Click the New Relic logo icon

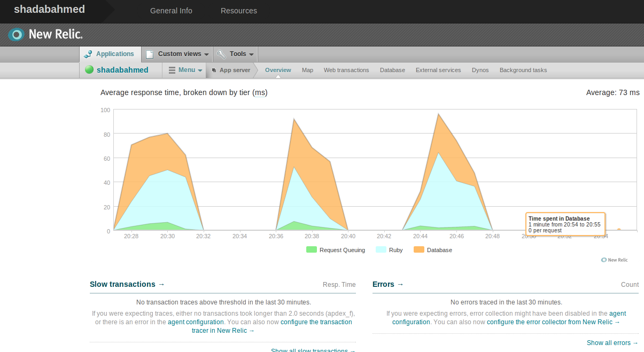tap(17, 35)
